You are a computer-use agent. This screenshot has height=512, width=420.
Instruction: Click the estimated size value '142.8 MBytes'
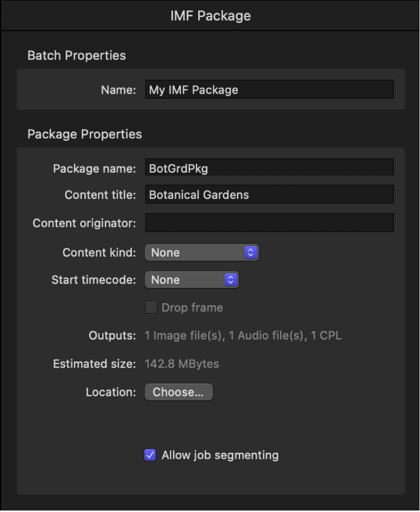[182, 364]
